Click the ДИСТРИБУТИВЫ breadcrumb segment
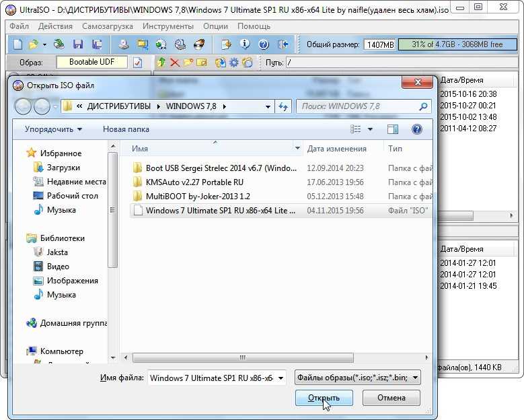Image resolution: width=524 pixels, height=420 pixels. tap(119, 106)
